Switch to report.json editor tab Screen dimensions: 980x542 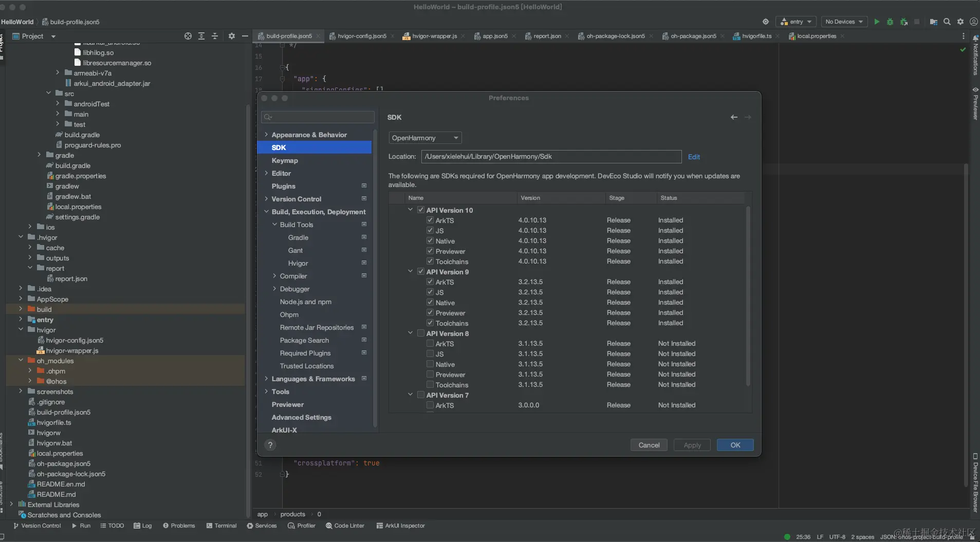tap(547, 36)
